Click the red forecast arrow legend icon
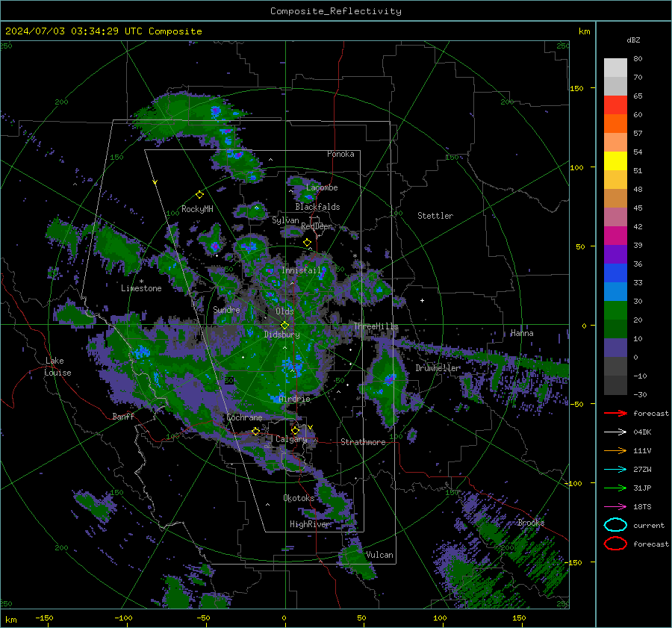This screenshot has height=628, width=672. (615, 413)
